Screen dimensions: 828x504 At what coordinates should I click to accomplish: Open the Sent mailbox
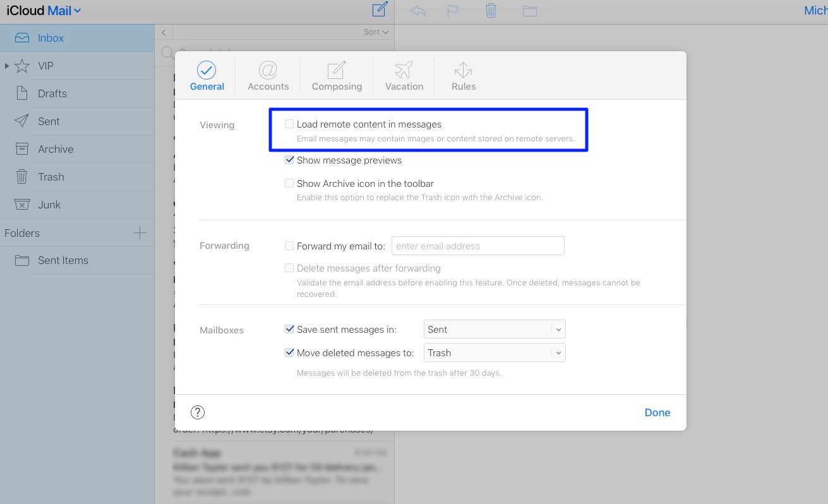(77, 121)
